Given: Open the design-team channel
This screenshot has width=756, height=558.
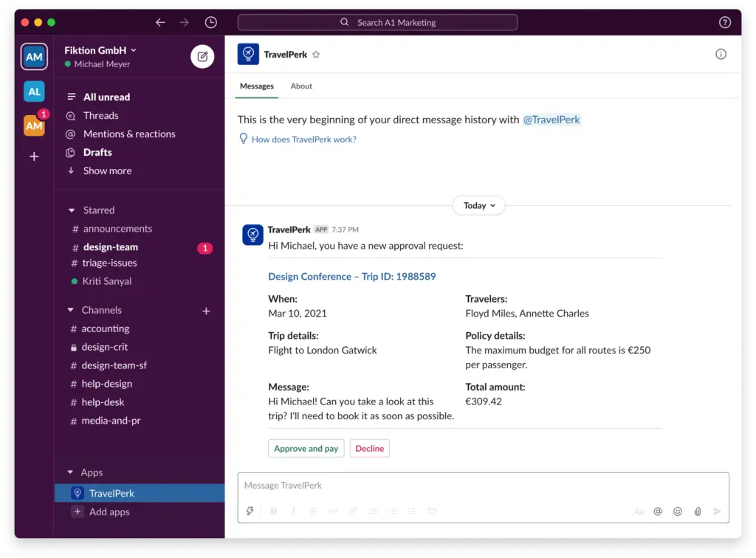Looking at the screenshot, I should tap(111, 247).
